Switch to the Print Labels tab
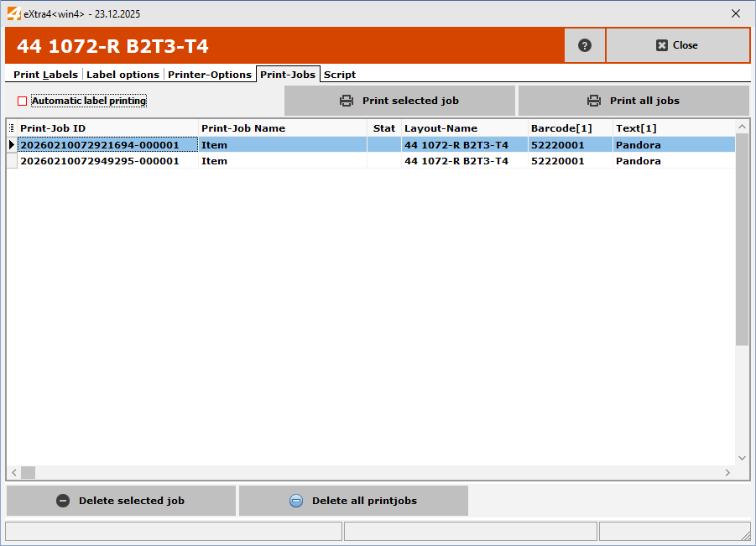The width and height of the screenshot is (756, 546). tap(45, 75)
